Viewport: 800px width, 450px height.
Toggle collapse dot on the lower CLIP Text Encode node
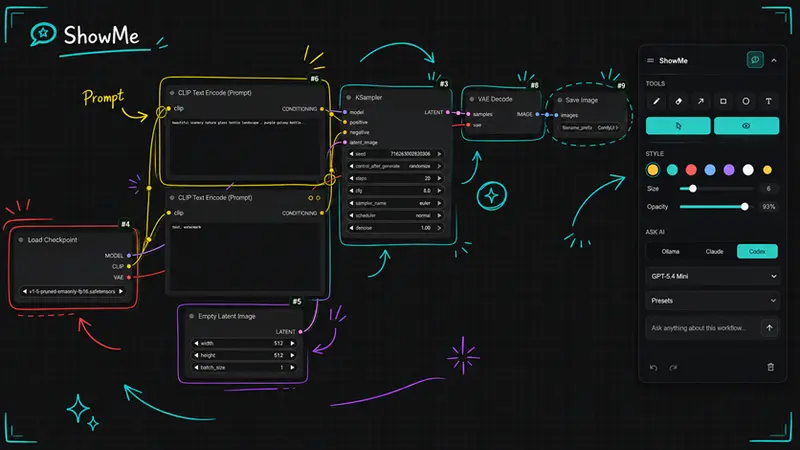pyautogui.click(x=172, y=197)
